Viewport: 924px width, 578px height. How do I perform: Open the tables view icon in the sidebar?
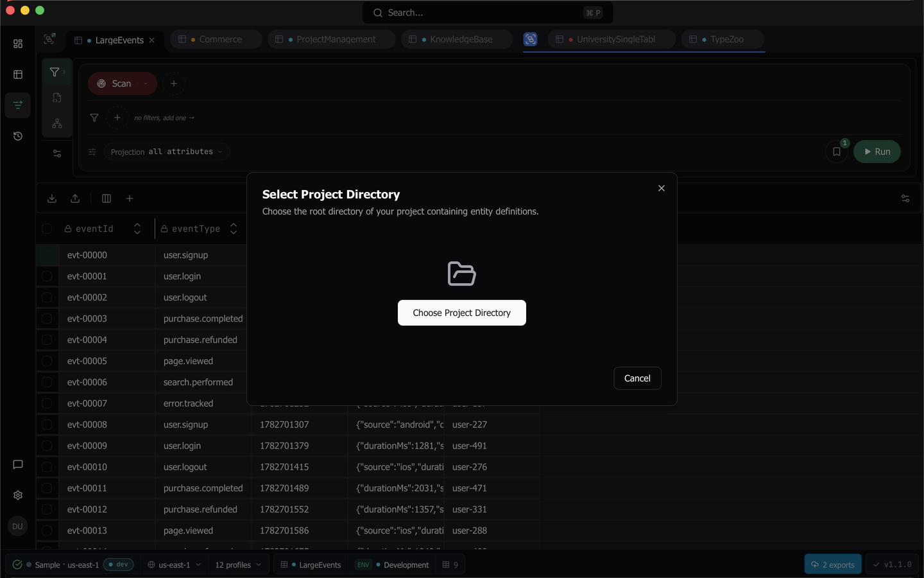pyautogui.click(x=18, y=74)
